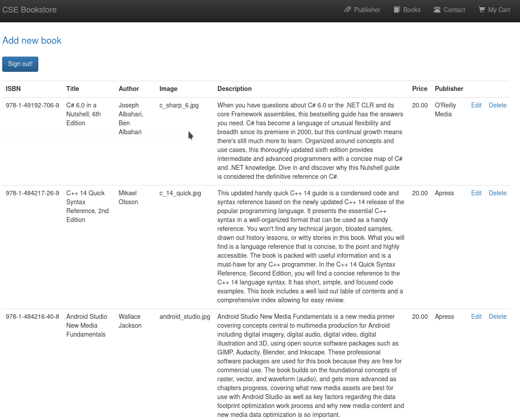Click the CSE Bookstore brand link
Image resolution: width=520 pixels, height=420 pixels.
[29, 10]
